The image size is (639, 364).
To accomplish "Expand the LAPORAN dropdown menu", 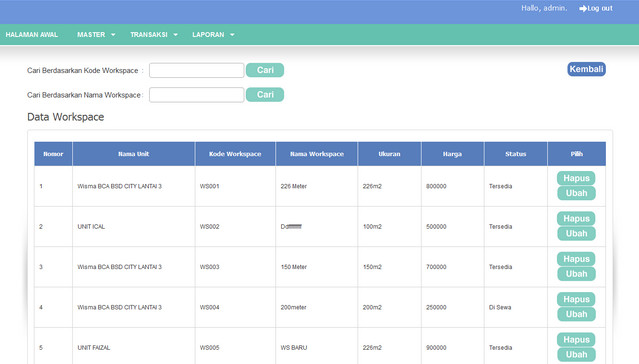I will [213, 35].
